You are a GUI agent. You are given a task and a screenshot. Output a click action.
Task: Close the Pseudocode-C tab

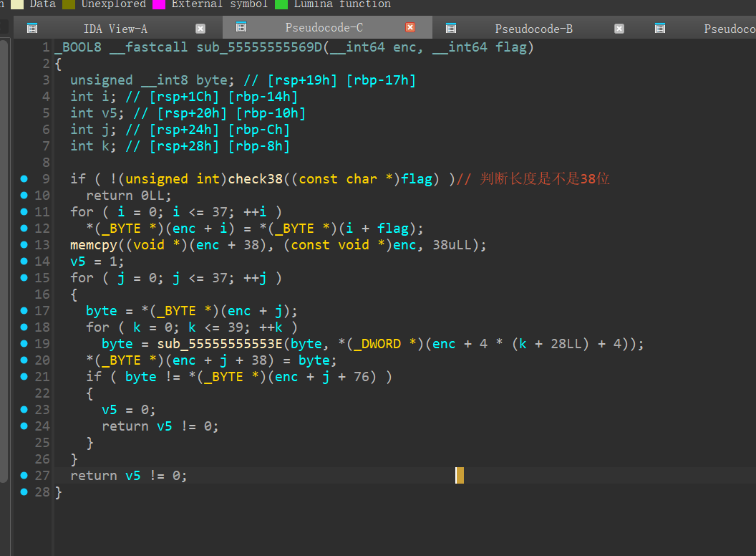coord(410,28)
